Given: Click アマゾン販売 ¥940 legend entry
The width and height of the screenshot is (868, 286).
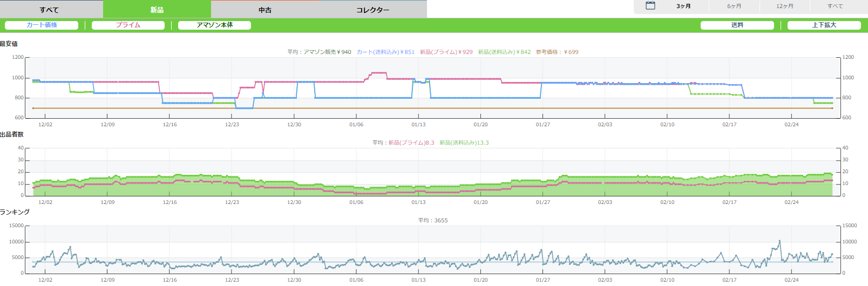Looking at the screenshot, I should [x=327, y=52].
